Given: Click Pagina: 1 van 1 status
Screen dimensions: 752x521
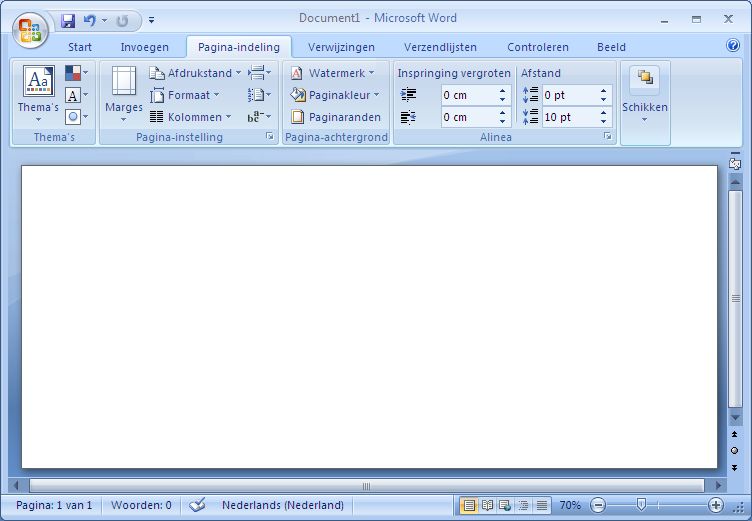Looking at the screenshot, I should (54, 505).
